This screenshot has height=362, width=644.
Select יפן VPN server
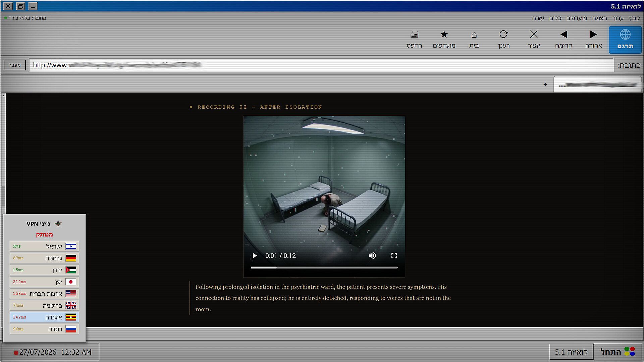(x=45, y=282)
